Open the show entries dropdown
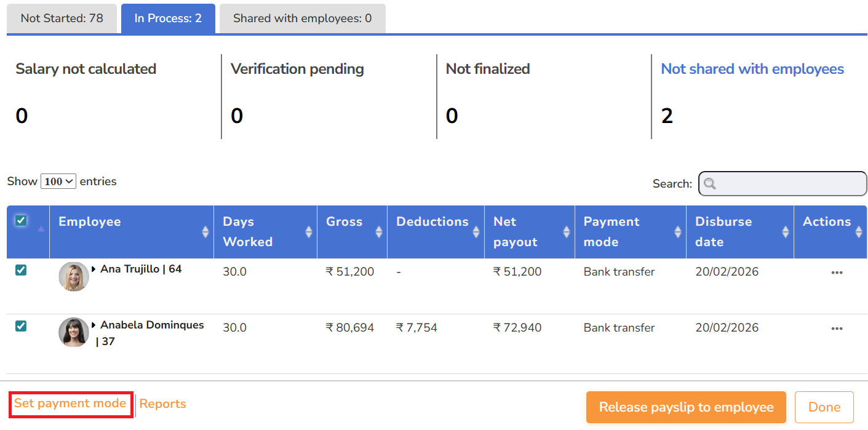Screen dimensions: 868x430 58,181
